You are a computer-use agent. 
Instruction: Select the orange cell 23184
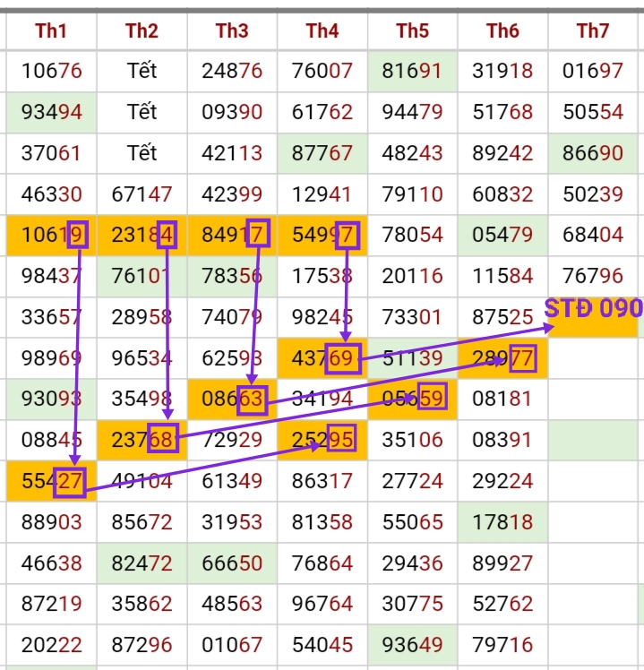[142, 236]
